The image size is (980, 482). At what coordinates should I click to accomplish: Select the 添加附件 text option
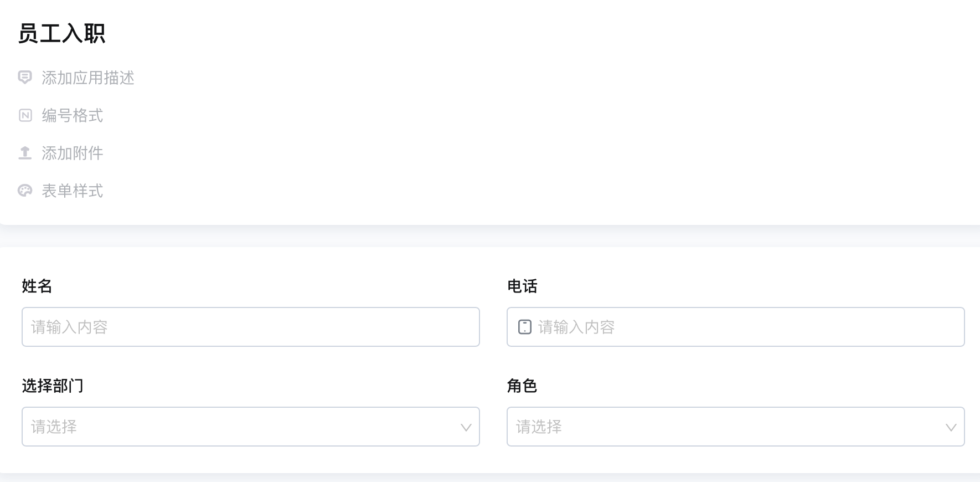[73, 153]
